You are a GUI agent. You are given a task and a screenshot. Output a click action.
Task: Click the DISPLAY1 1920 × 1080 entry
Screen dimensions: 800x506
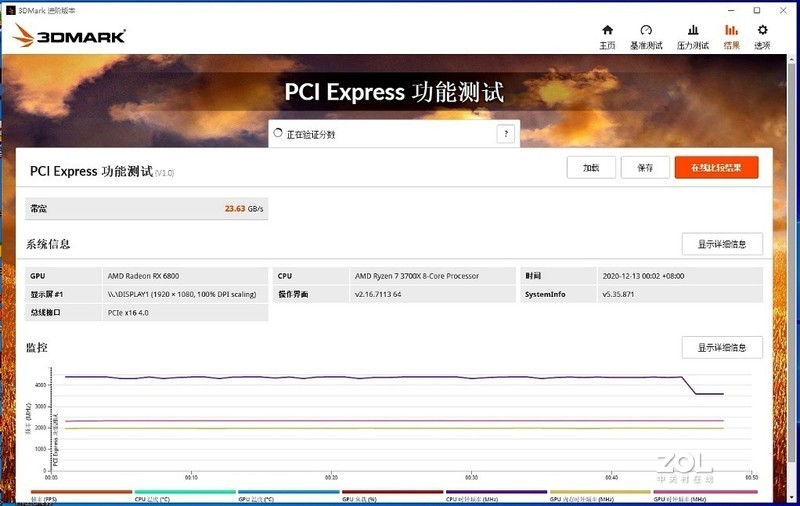pos(182,294)
